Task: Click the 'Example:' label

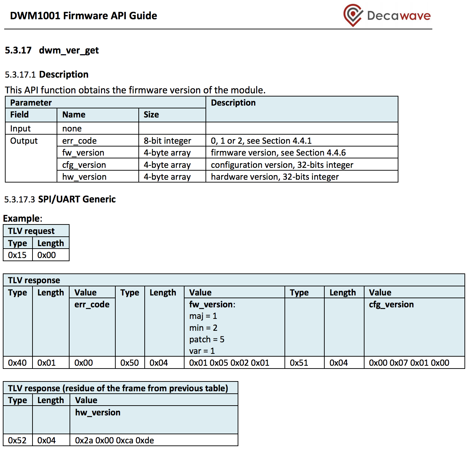Action: 23,219
